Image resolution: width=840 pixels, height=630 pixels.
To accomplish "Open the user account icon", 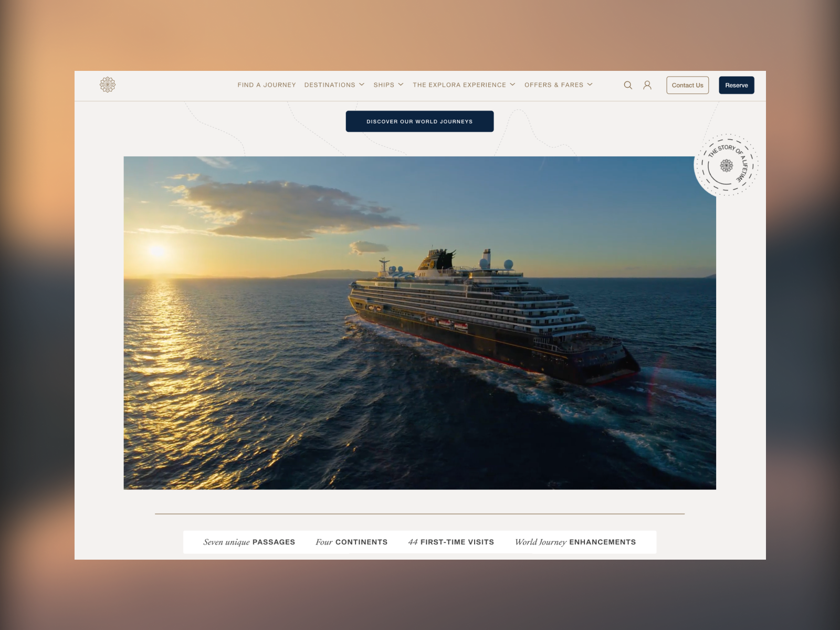I will (x=647, y=85).
